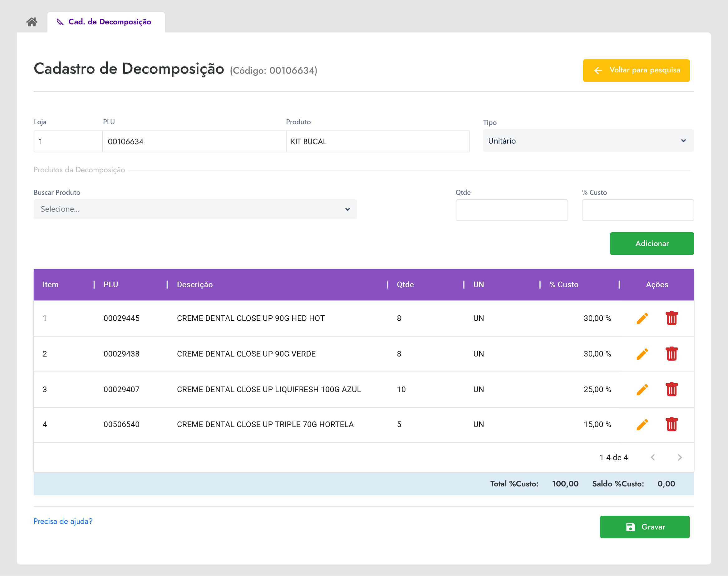Delete the TRIPLE 70G HORTELA row

(x=671, y=425)
